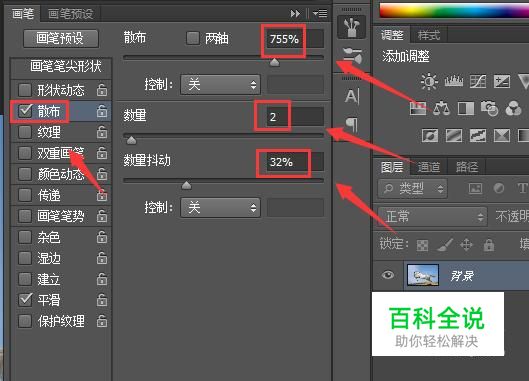This screenshot has width=529, height=381.
Task: Lock image pixels brush icon
Action: tap(445, 245)
